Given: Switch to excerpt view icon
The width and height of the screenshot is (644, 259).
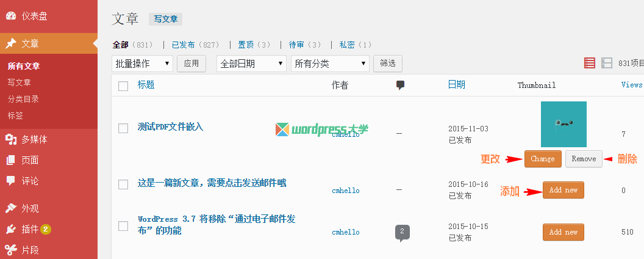Looking at the screenshot, I should pyautogui.click(x=606, y=63).
